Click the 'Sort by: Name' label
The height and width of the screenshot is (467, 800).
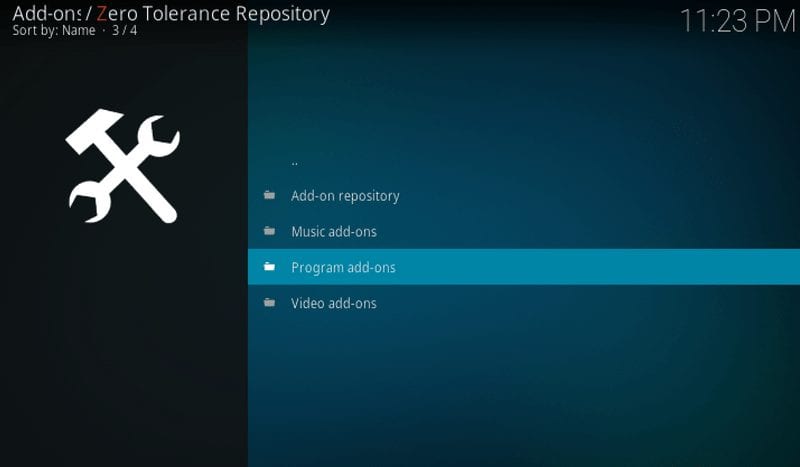(54, 31)
